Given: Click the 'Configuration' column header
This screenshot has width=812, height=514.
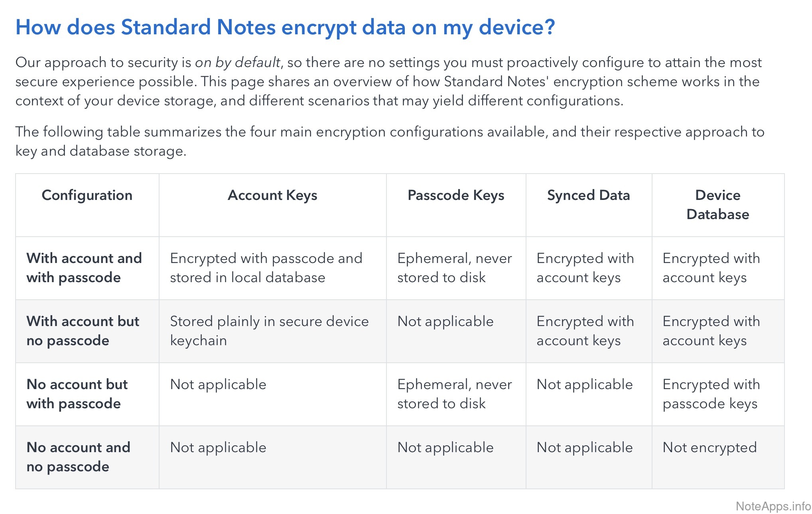Looking at the screenshot, I should click(87, 195).
